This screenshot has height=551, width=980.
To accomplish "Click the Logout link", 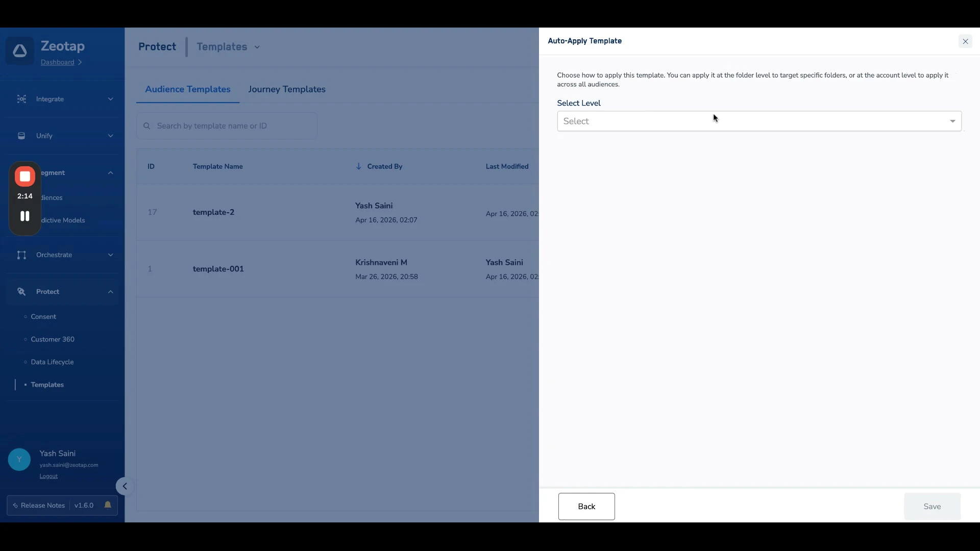I will tap(48, 476).
